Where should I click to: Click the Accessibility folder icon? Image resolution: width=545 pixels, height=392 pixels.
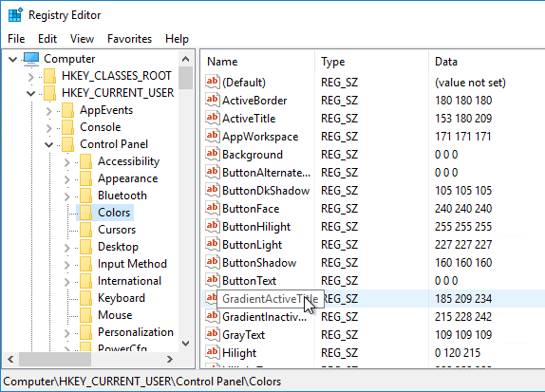point(85,161)
